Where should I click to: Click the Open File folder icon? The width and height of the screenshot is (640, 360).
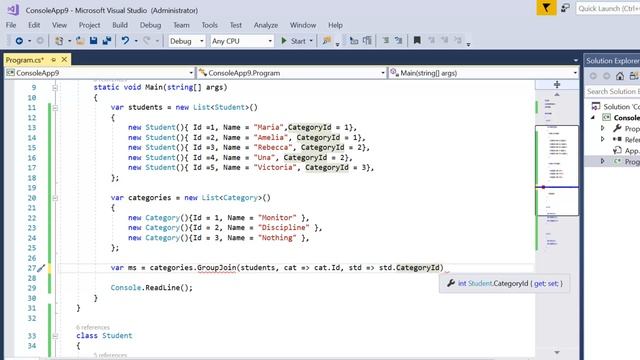click(80, 41)
